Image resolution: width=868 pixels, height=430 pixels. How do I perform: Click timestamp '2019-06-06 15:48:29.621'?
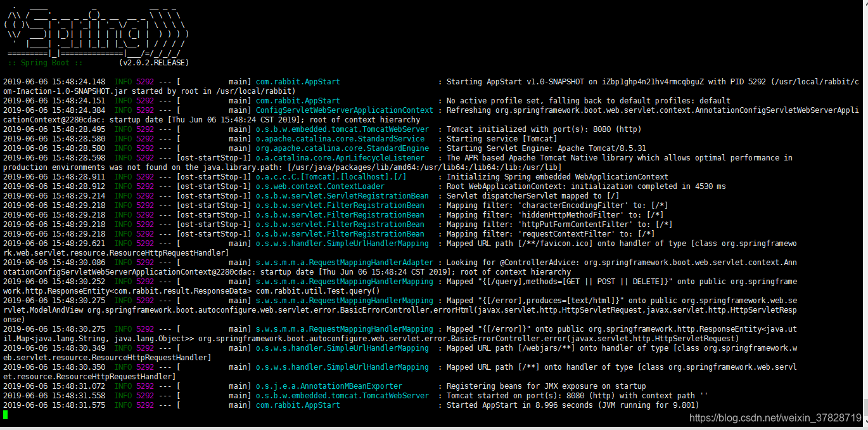click(x=54, y=244)
